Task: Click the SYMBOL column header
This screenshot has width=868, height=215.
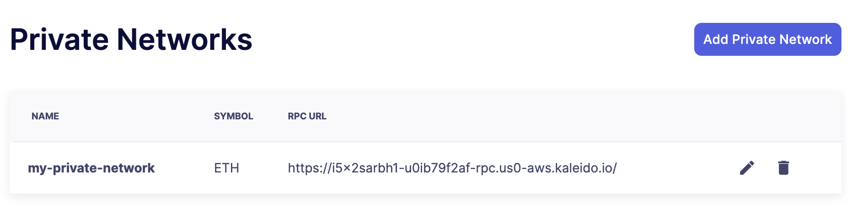Action: click(233, 116)
